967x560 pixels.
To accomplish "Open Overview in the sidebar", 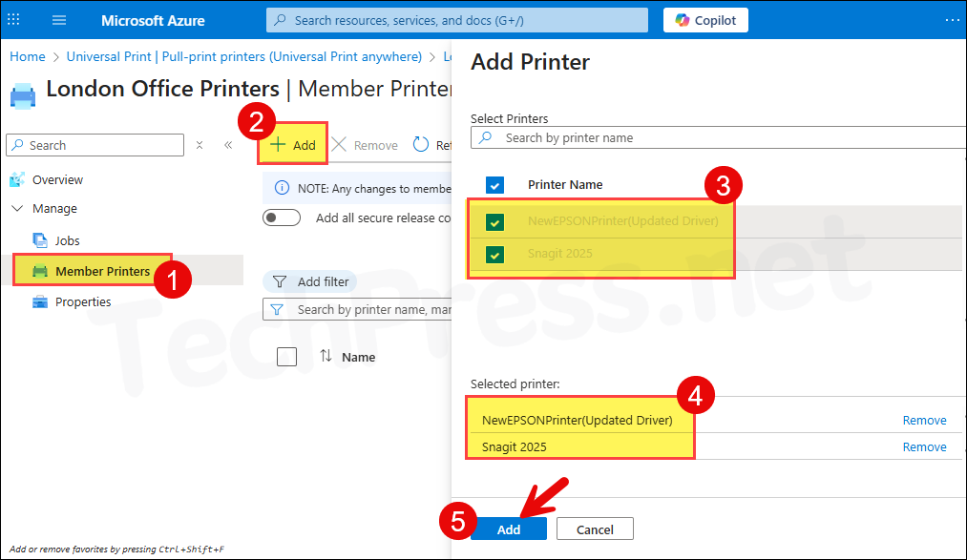I will point(57,180).
